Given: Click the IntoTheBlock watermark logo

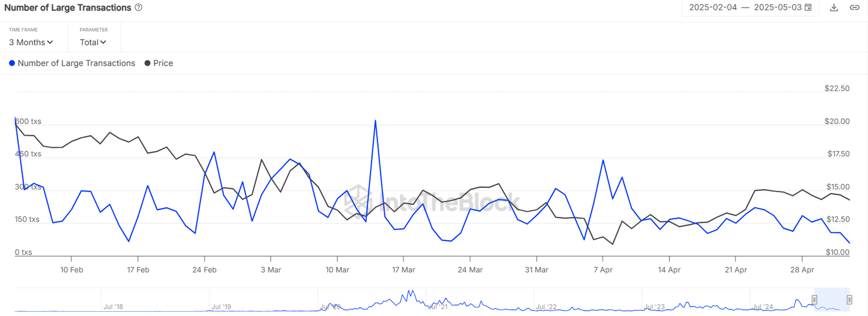Looking at the screenshot, I should click(432, 202).
